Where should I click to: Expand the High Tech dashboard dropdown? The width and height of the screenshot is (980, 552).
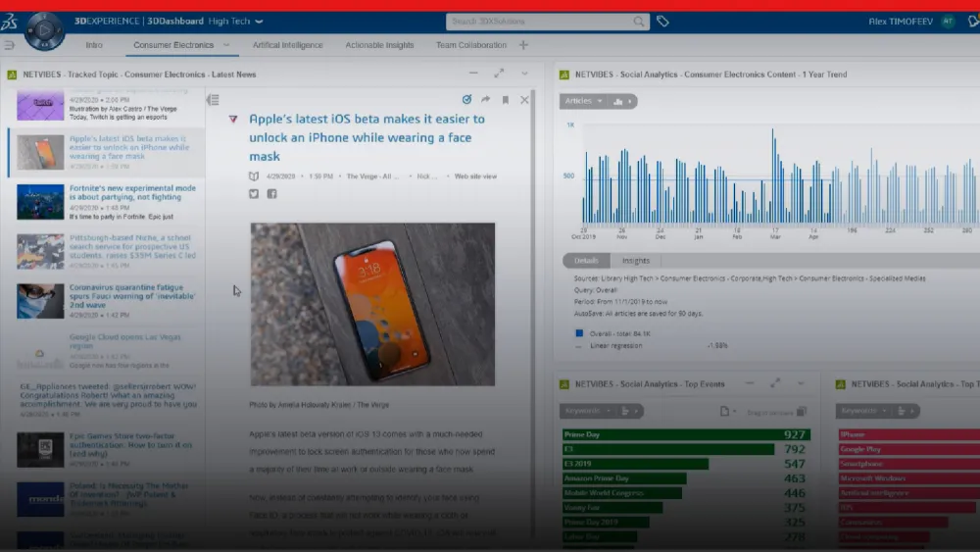tap(260, 22)
